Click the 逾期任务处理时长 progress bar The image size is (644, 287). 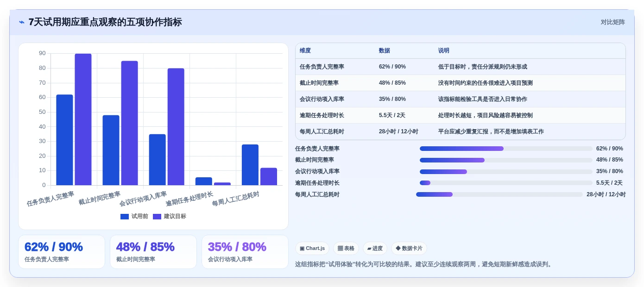pyautogui.click(x=506, y=183)
